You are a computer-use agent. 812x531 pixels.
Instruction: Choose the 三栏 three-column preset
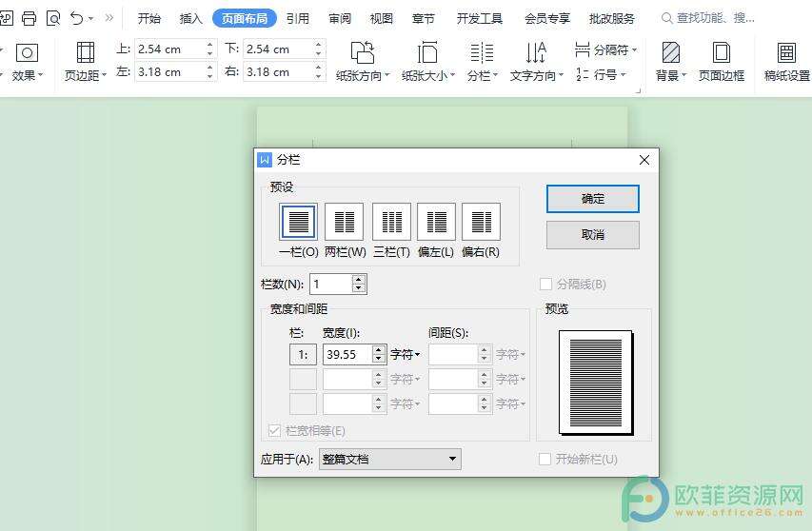click(x=391, y=222)
